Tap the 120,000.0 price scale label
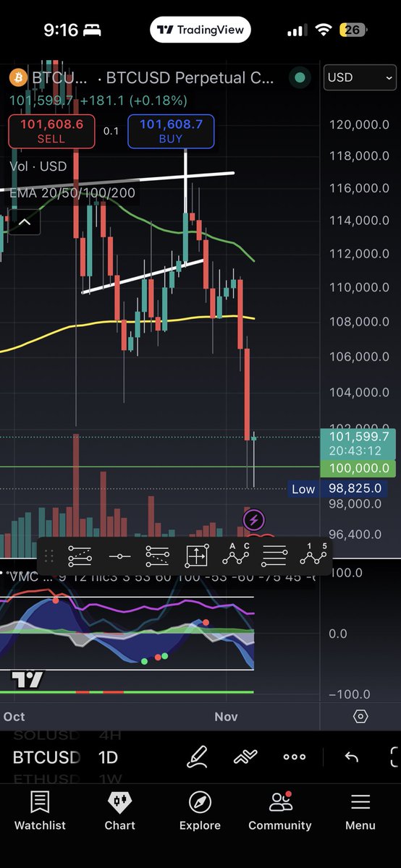This screenshot has width=401, height=868. (360, 124)
